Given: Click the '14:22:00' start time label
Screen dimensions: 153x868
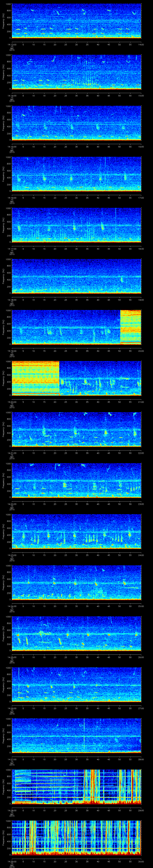Looking at the screenshot, I should click(12, 504).
